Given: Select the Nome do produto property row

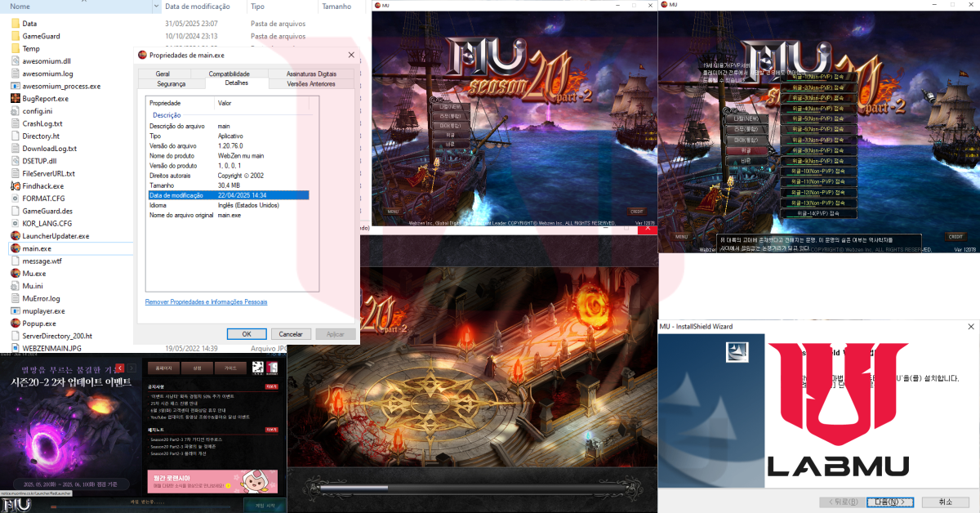Looking at the screenshot, I should pos(228,155).
